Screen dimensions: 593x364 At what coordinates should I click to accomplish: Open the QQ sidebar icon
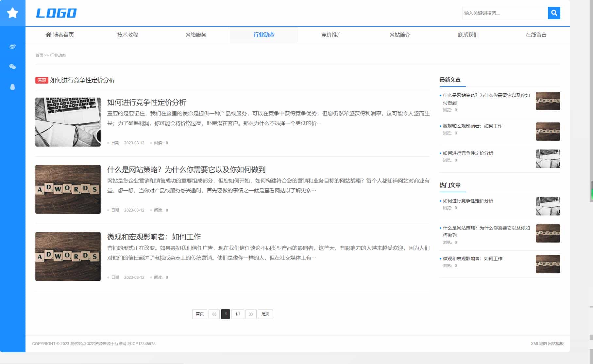pyautogui.click(x=12, y=87)
